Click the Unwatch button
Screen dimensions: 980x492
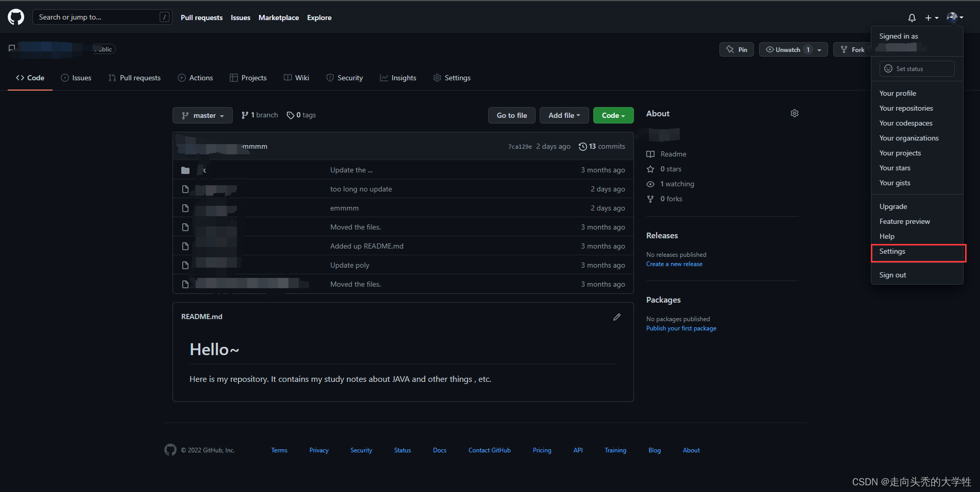click(x=788, y=49)
